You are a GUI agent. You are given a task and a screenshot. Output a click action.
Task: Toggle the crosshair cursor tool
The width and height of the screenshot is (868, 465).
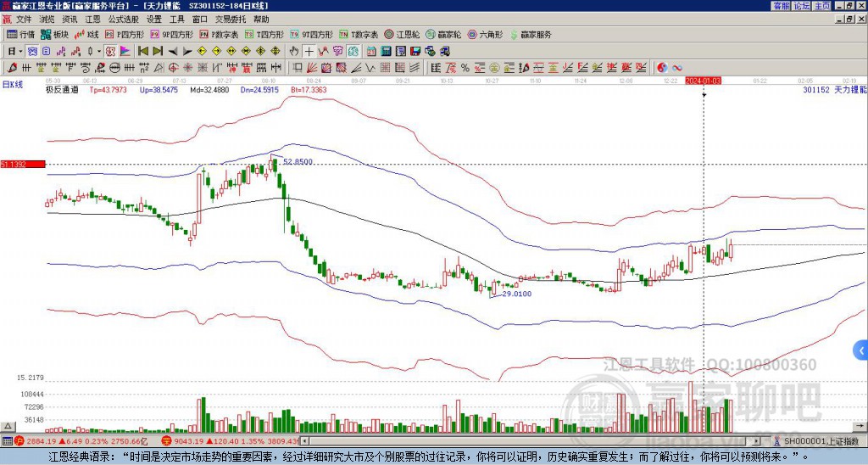coord(309,51)
